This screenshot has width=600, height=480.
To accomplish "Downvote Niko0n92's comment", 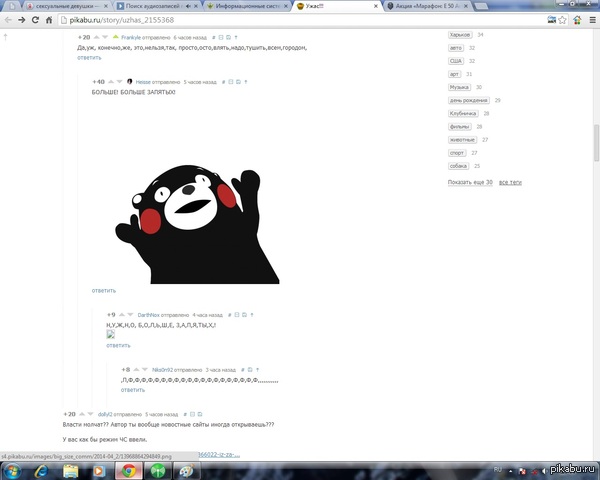I will (145, 369).
